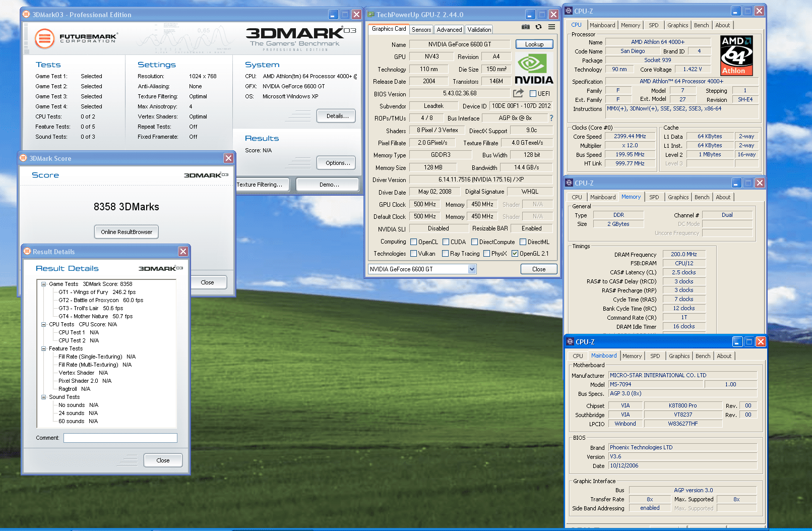Select the Pixel Shader 2.0 result row
This screenshot has width=812, height=531.
(x=85, y=381)
